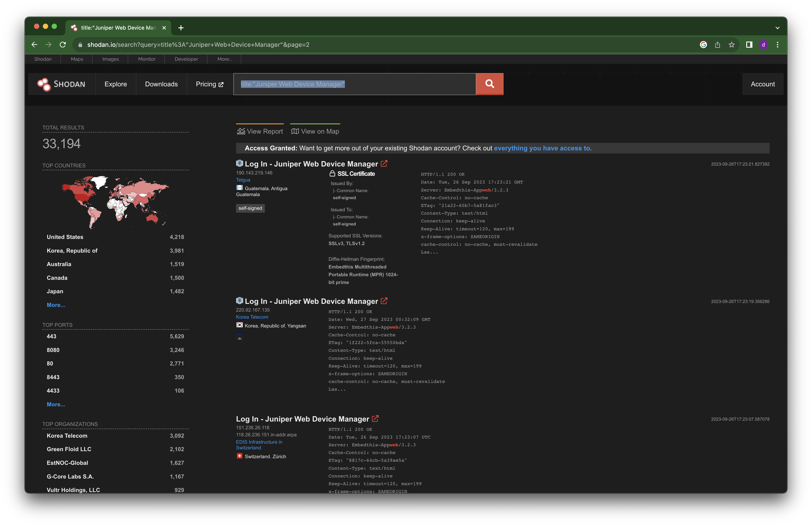Image resolution: width=812 pixels, height=526 pixels.
Task: Go forward in browser history
Action: 49,45
